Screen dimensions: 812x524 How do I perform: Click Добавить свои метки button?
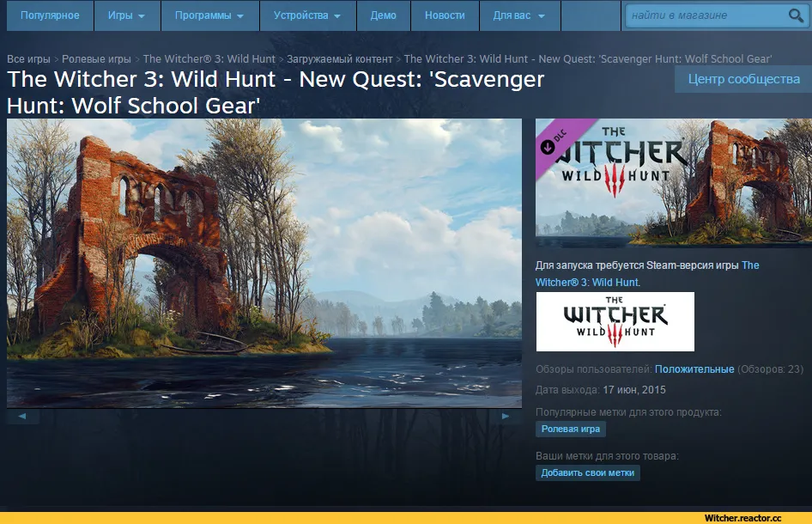click(588, 472)
